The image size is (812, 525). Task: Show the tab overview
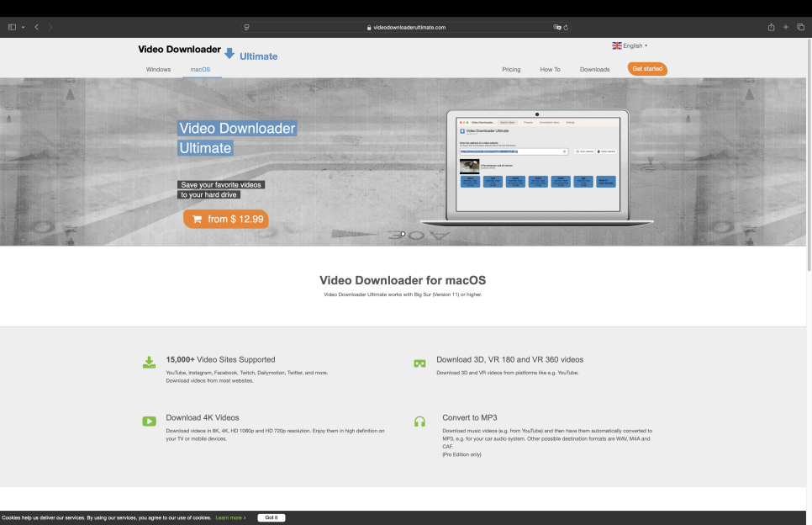(x=800, y=27)
